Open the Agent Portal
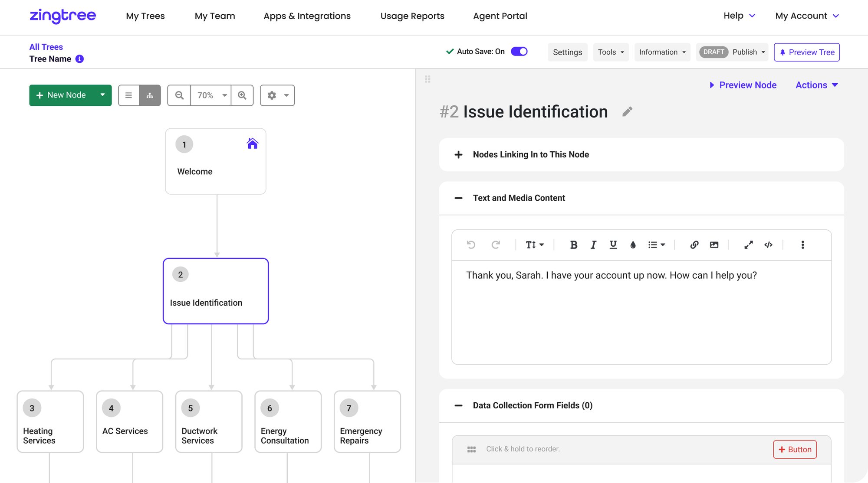This screenshot has width=868, height=483. pos(500,16)
